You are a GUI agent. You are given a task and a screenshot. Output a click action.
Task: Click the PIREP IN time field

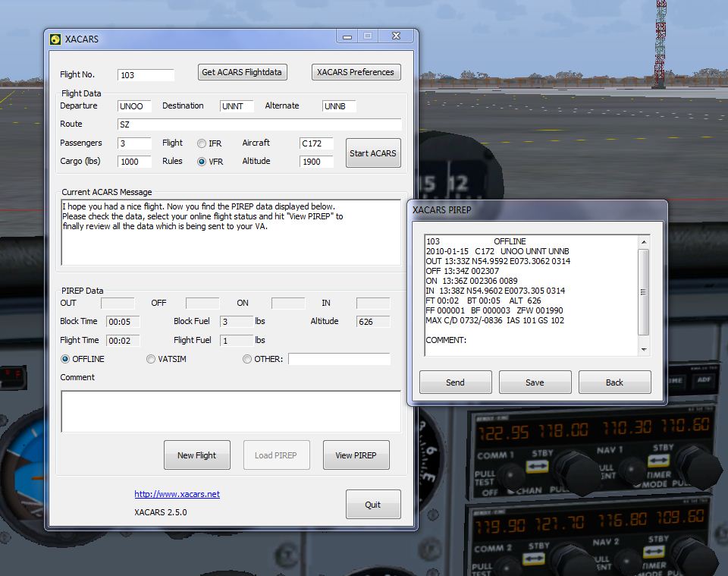[x=373, y=304]
